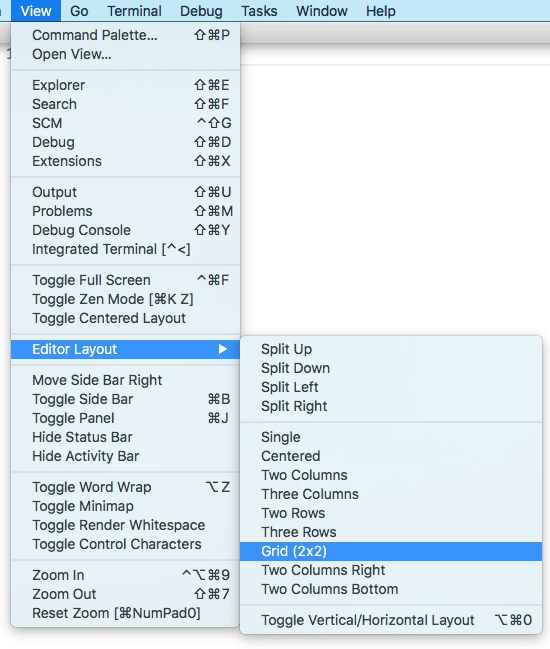Viewport: 550px width, 649px height.
Task: Toggle Zen Mode
Action: (x=125, y=299)
